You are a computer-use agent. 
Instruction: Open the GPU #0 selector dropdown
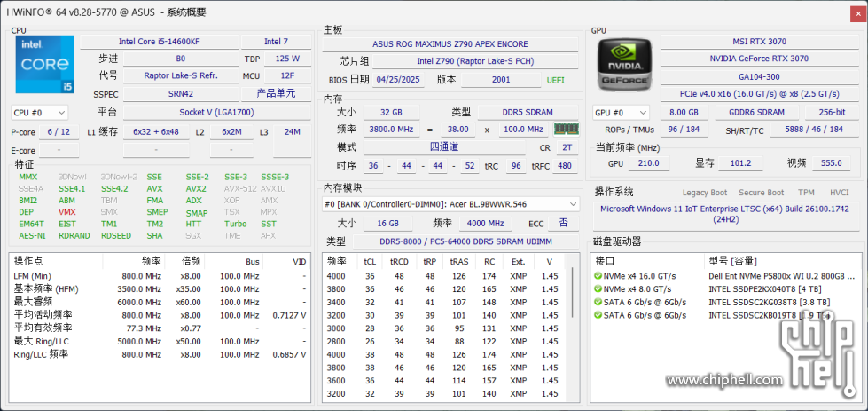click(621, 113)
